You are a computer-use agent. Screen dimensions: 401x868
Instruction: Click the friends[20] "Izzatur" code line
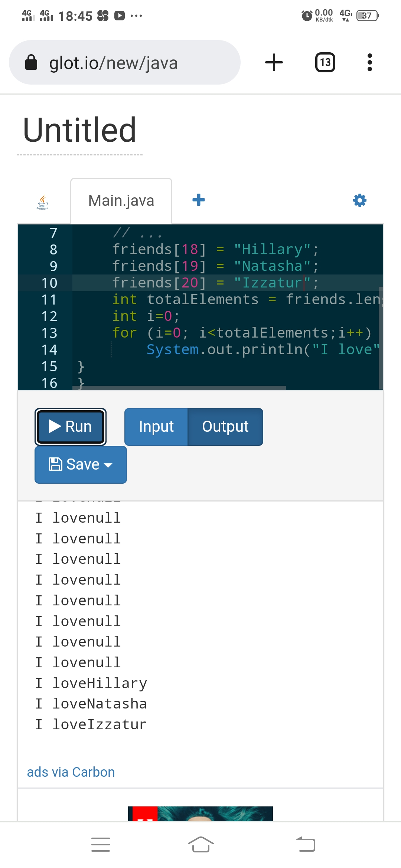coord(215,283)
